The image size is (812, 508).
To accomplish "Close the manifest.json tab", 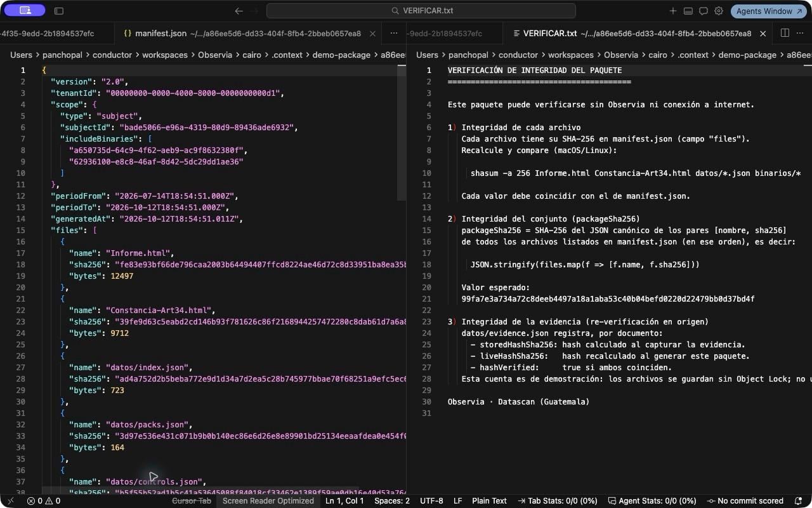I will tap(372, 34).
